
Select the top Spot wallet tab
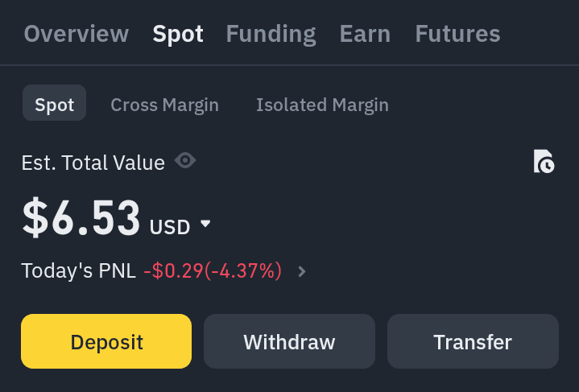click(x=178, y=35)
